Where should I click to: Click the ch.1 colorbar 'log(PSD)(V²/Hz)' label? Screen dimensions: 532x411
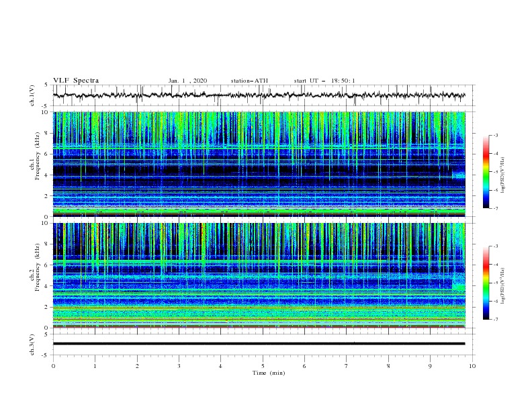(502, 175)
